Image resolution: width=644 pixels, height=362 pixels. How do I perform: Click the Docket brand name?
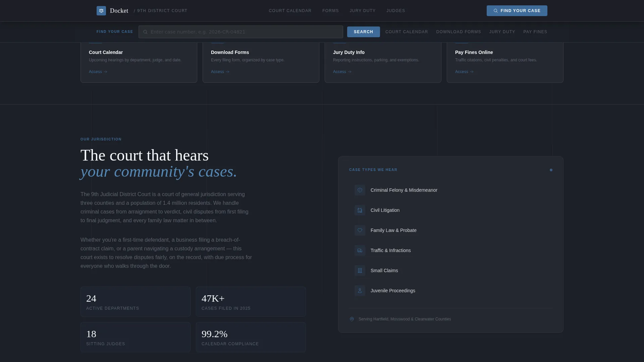(119, 11)
